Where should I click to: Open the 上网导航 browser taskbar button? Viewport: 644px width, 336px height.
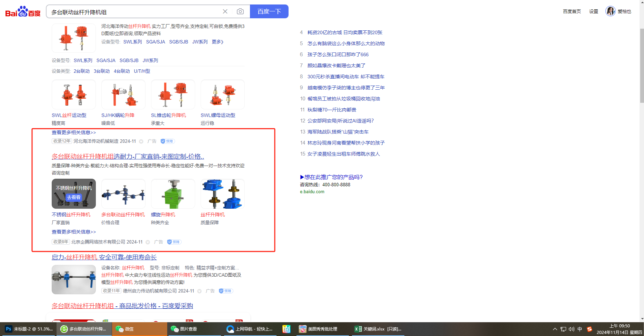tap(250, 329)
